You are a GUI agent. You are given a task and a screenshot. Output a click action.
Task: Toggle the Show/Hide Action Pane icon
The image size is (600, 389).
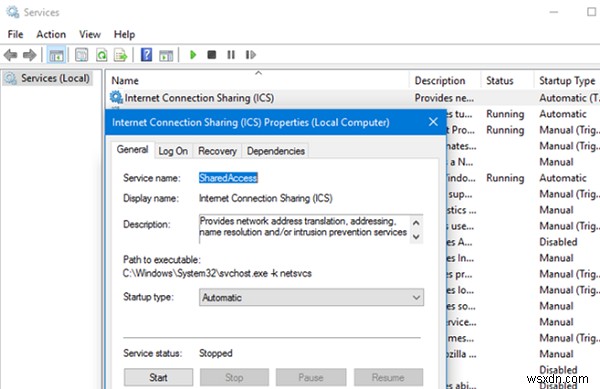[x=166, y=55]
